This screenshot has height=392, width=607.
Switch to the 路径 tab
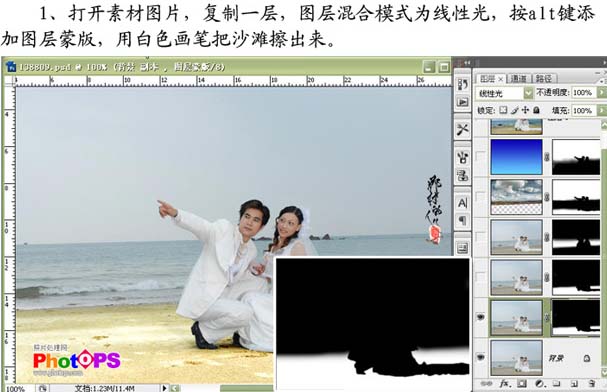tap(544, 79)
